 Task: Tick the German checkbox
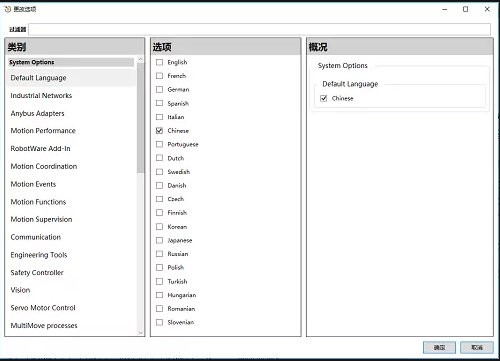pos(160,90)
